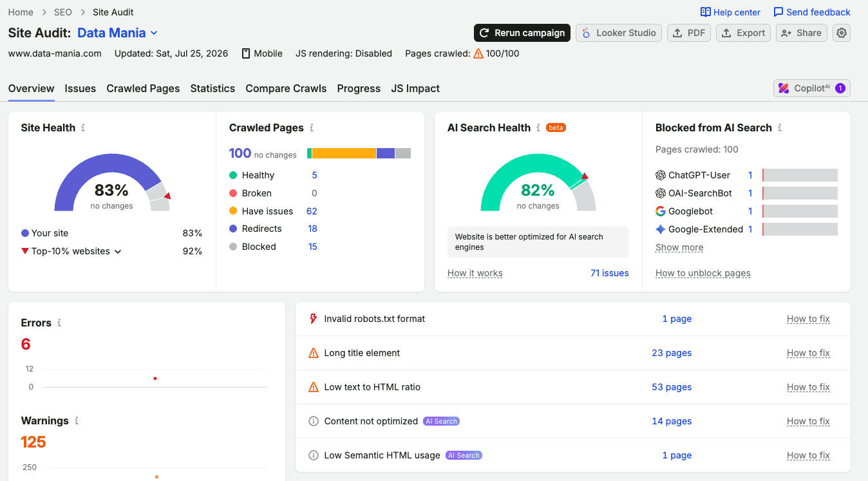Click the Redirects count 18
The image size is (868, 481).
[312, 229]
